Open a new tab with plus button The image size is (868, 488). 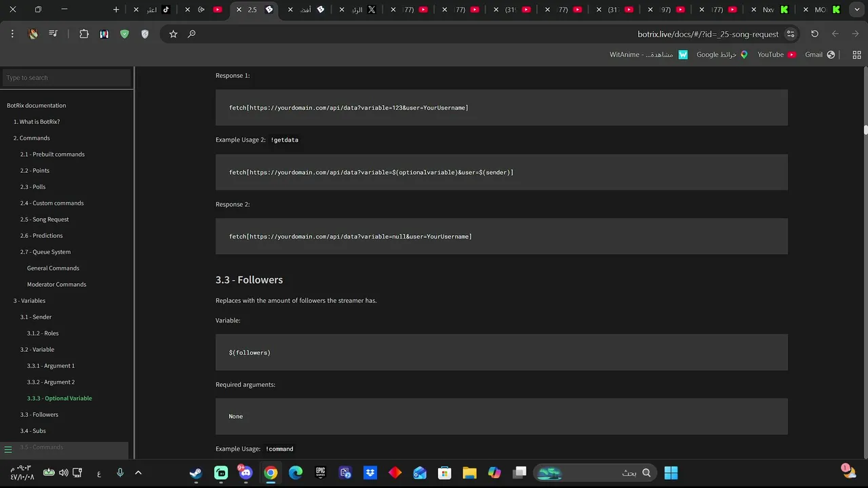pos(116,9)
